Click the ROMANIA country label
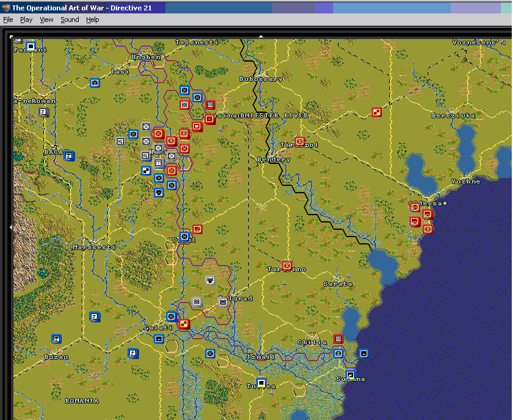The width and height of the screenshot is (513, 420). point(82,400)
